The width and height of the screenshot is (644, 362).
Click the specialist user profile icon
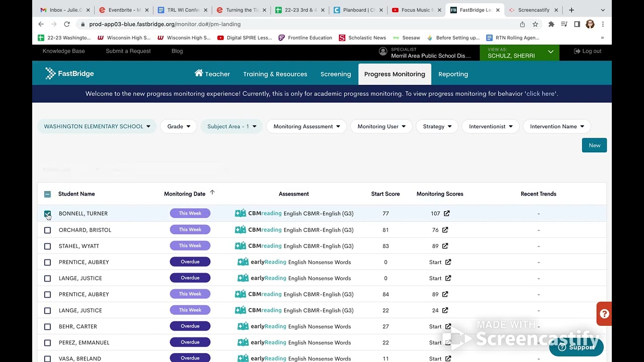383,51
